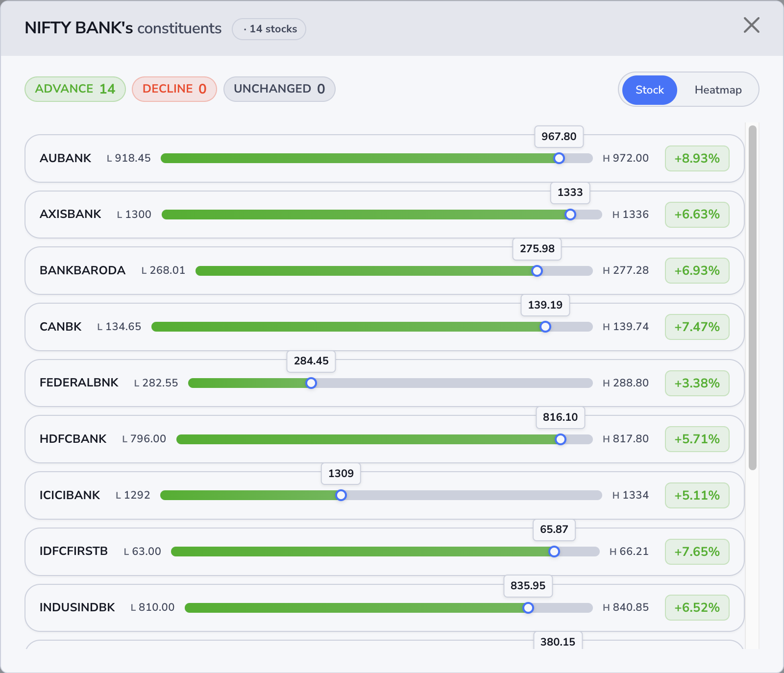Click AUBANK's +8.93% percentage badge
This screenshot has width=784, height=673.
click(697, 158)
